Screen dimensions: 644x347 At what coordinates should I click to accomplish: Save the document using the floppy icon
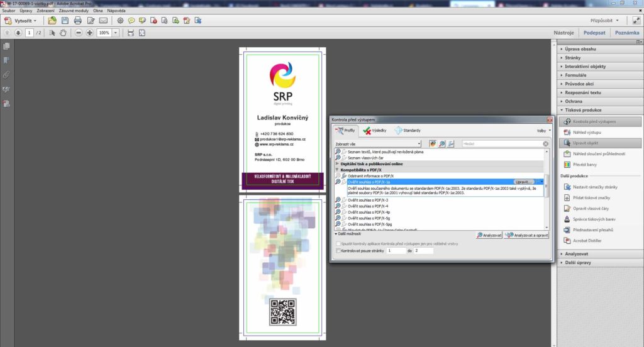click(x=65, y=21)
